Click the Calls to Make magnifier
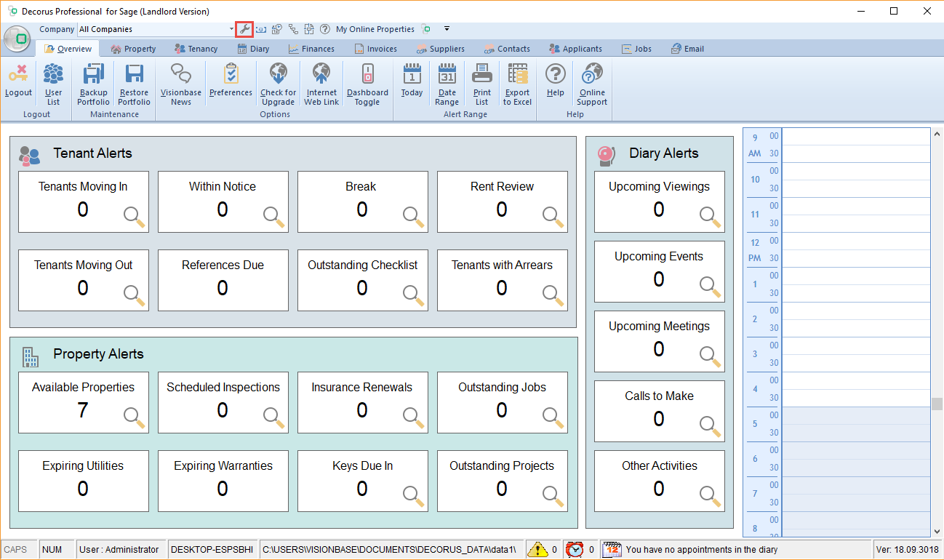 click(x=711, y=427)
